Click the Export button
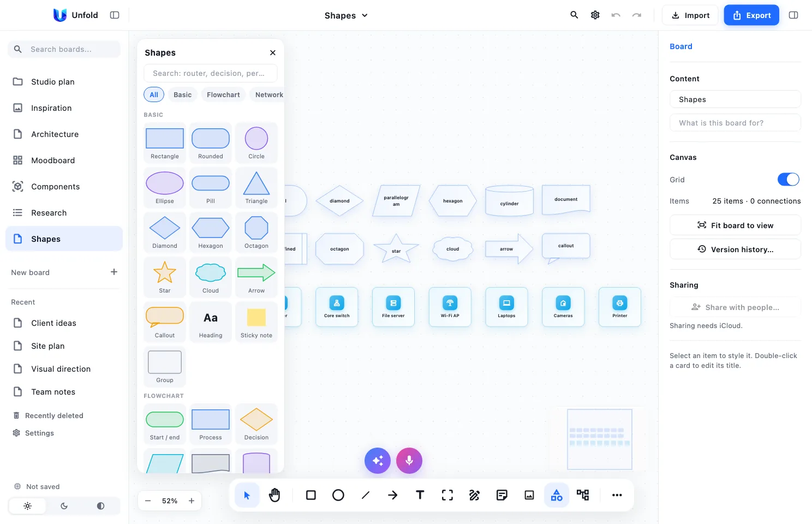Image resolution: width=812 pixels, height=524 pixels. pos(751,15)
